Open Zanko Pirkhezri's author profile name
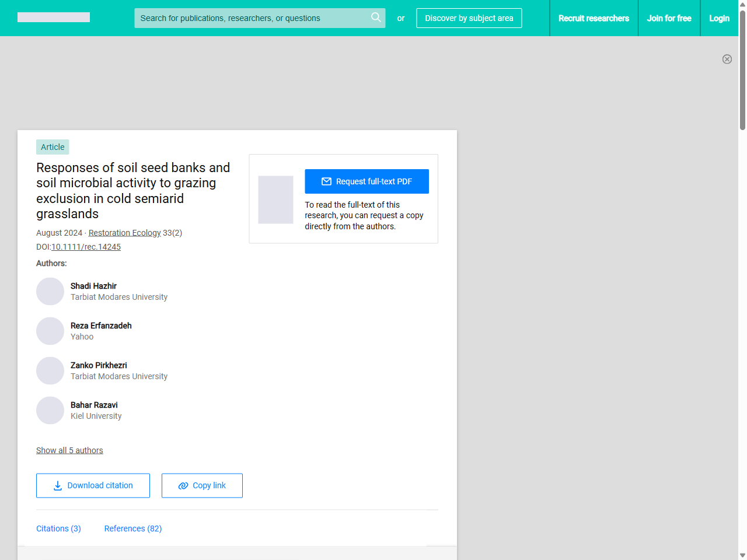The height and width of the screenshot is (560, 747). click(x=99, y=365)
